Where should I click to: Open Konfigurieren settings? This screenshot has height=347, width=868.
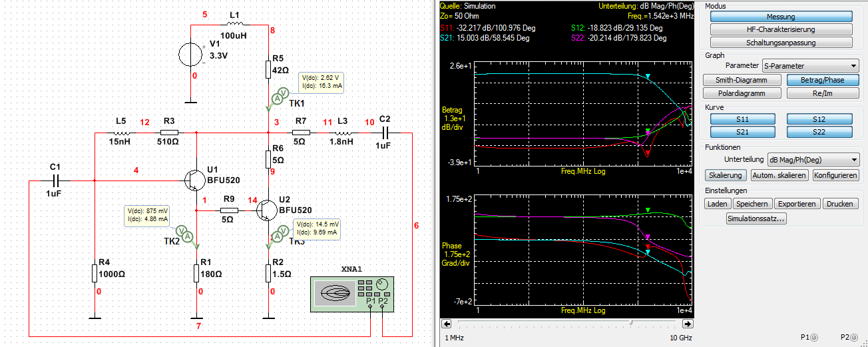[x=835, y=175]
